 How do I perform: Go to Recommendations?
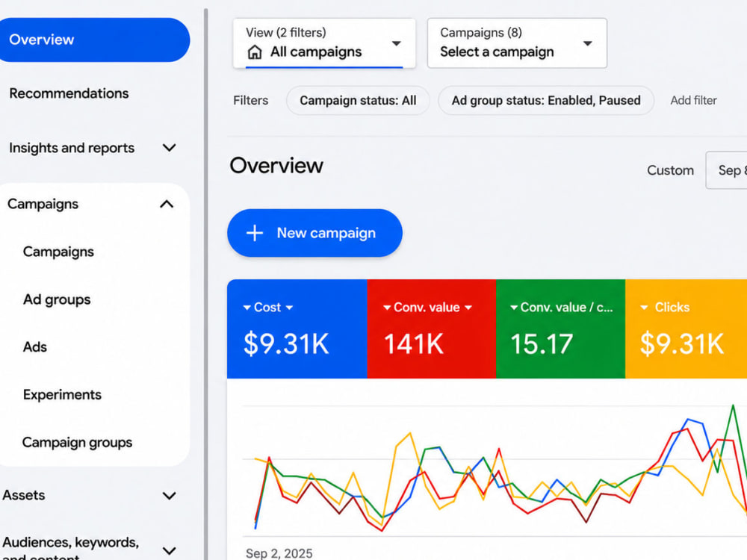[69, 93]
